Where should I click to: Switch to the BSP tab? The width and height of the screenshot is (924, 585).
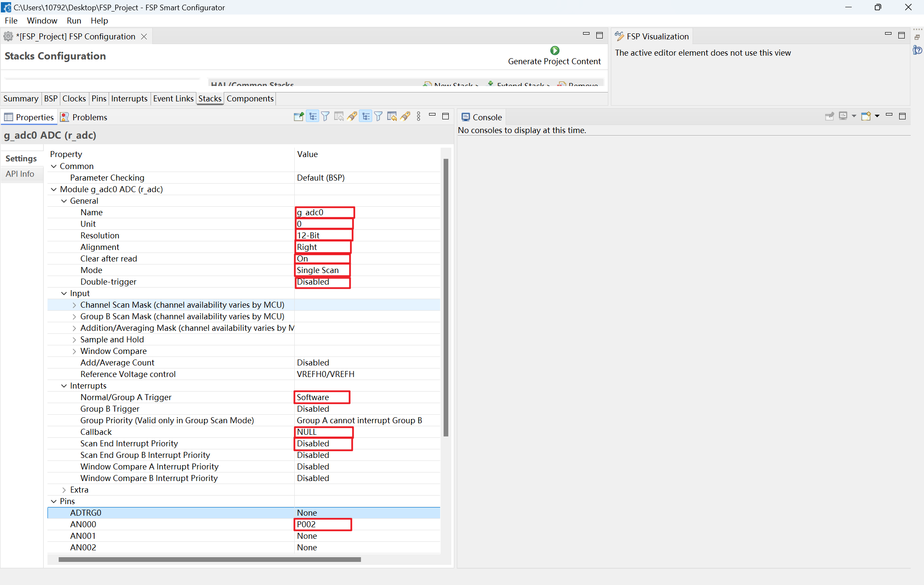(x=51, y=98)
